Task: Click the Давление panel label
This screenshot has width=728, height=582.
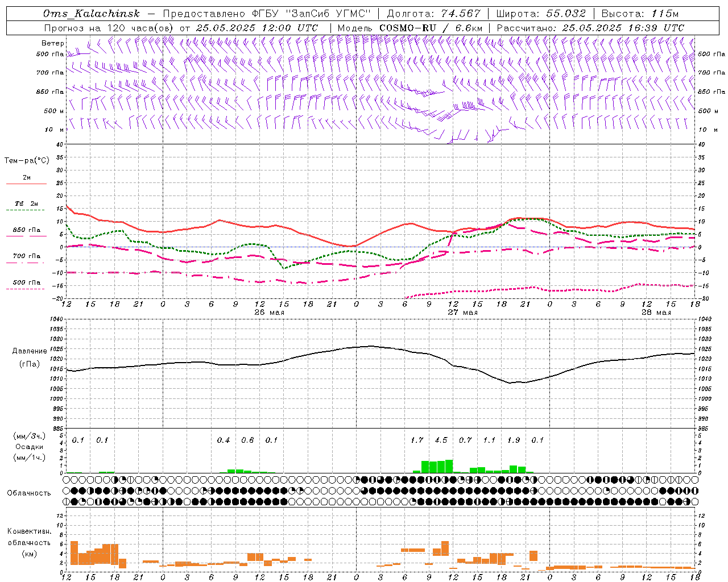Action: coord(30,351)
